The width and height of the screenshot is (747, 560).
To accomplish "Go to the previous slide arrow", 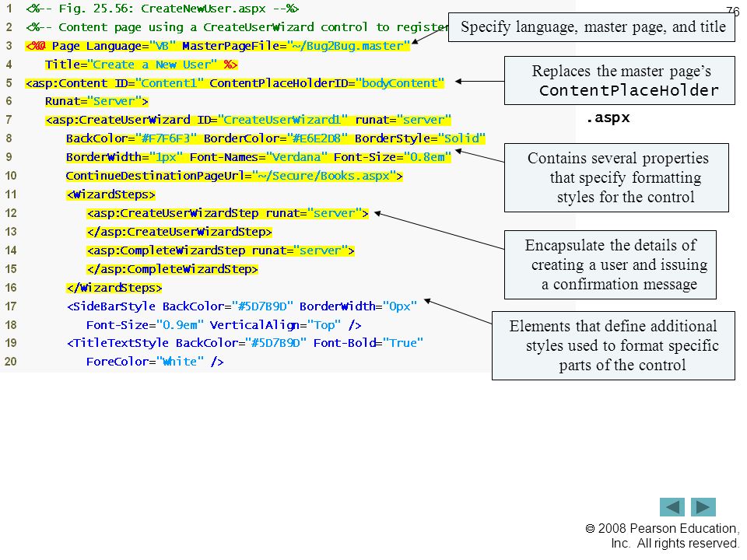I will coord(672,506).
